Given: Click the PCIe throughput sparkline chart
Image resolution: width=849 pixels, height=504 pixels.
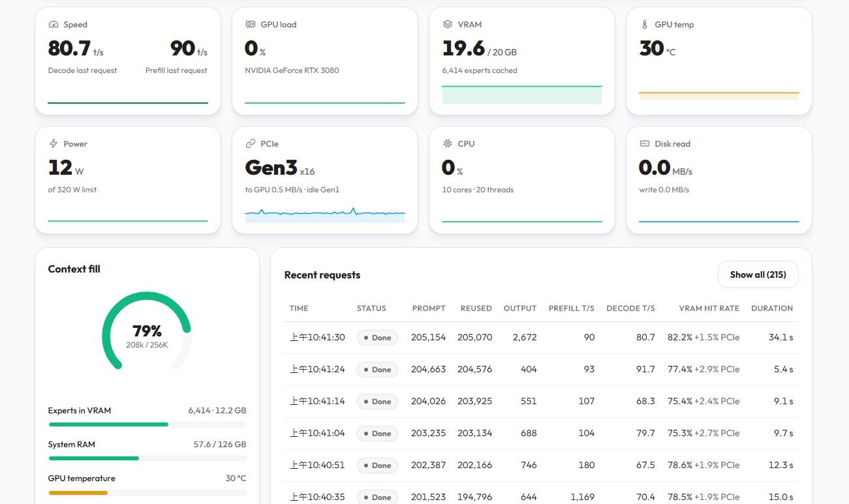Looking at the screenshot, I should (325, 215).
